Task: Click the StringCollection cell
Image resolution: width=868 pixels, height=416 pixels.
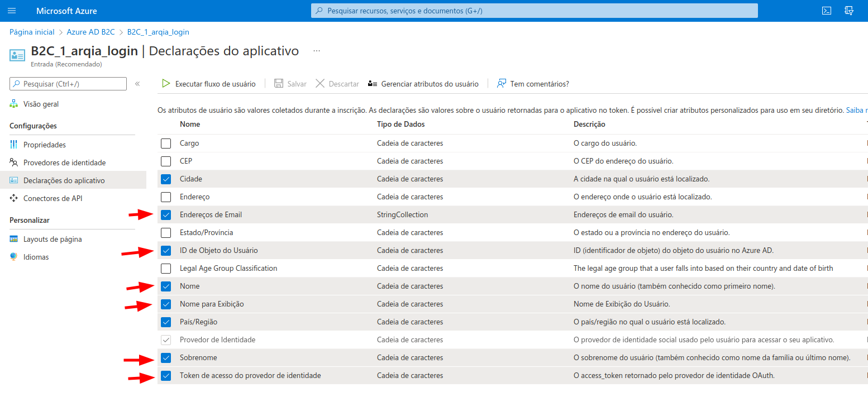Action: coord(403,215)
